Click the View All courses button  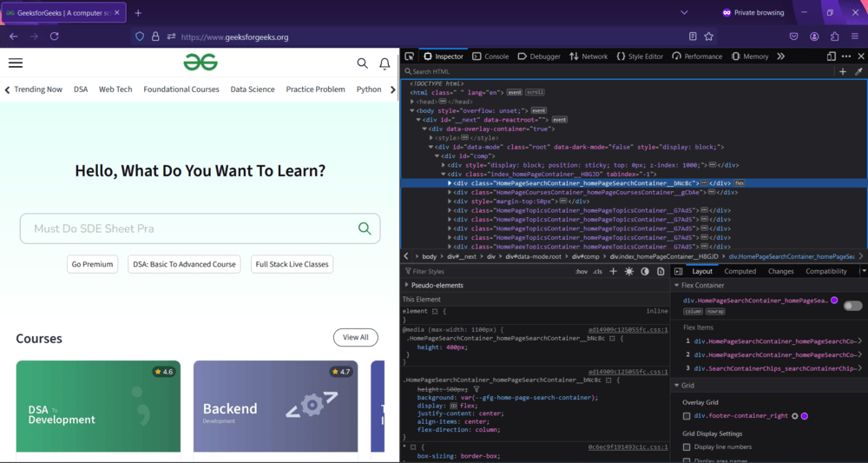pos(355,337)
